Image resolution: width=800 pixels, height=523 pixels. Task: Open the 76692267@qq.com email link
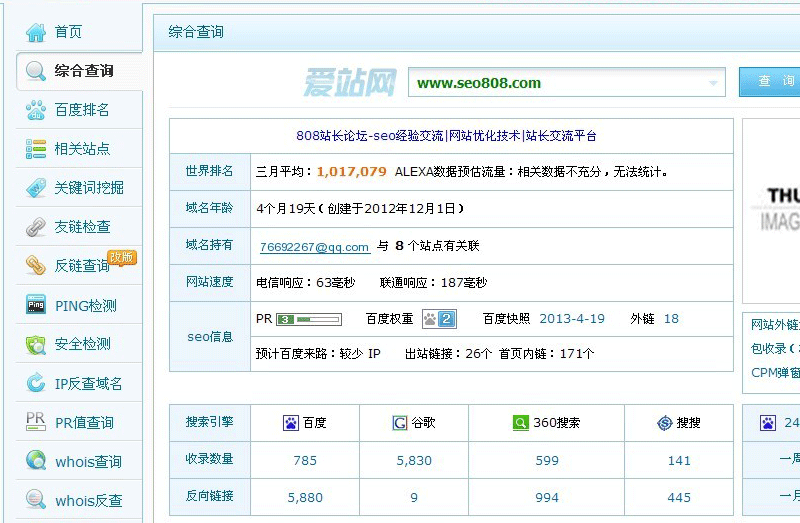[314, 247]
